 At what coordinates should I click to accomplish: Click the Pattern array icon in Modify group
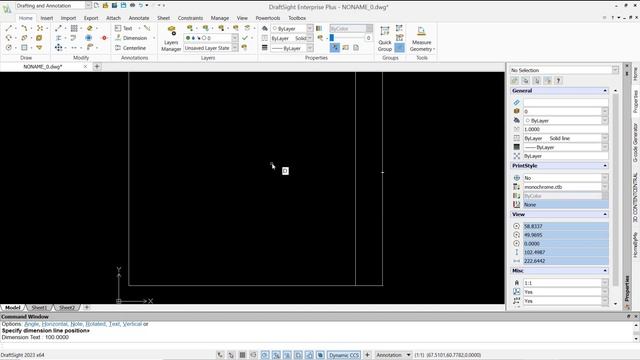(x=74, y=28)
